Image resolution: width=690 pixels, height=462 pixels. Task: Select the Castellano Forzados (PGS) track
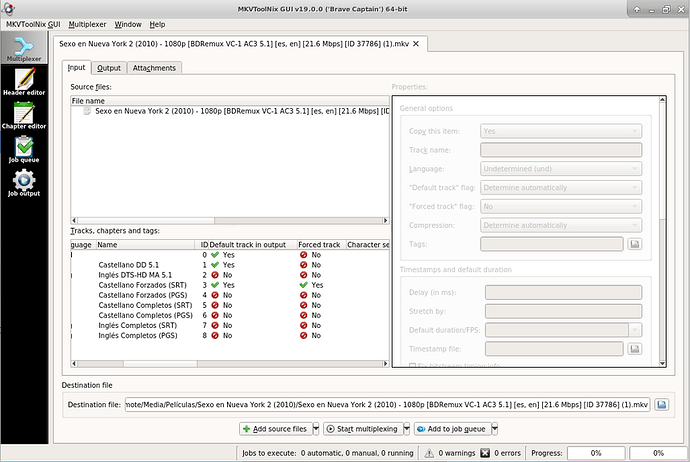coord(230,295)
